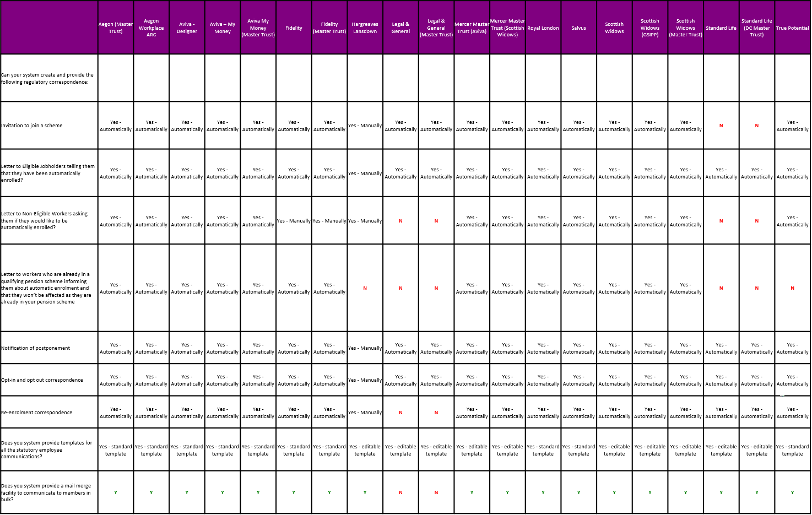Select the Mercer Master Trust (Scottish Widows) header
This screenshot has width=812, height=515.
coord(507,28)
